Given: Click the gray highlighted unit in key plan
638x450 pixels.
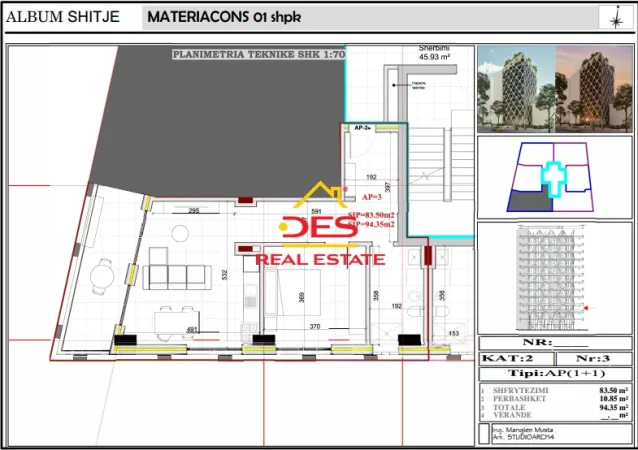Looking at the screenshot, I should point(529,201).
